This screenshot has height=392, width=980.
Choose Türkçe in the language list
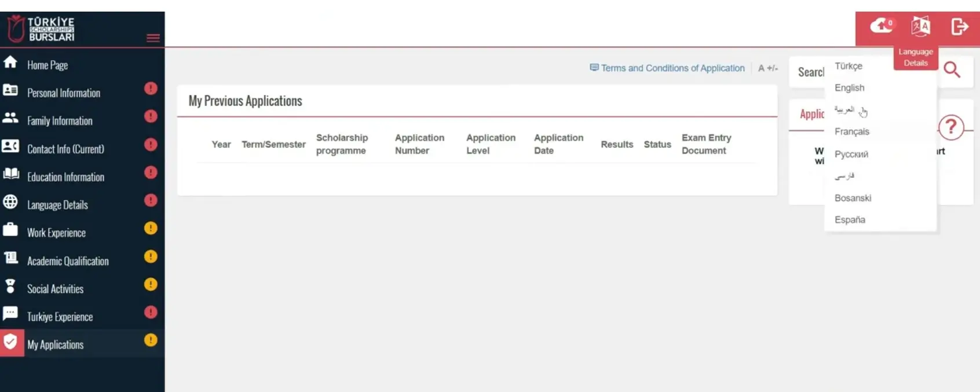(x=848, y=66)
